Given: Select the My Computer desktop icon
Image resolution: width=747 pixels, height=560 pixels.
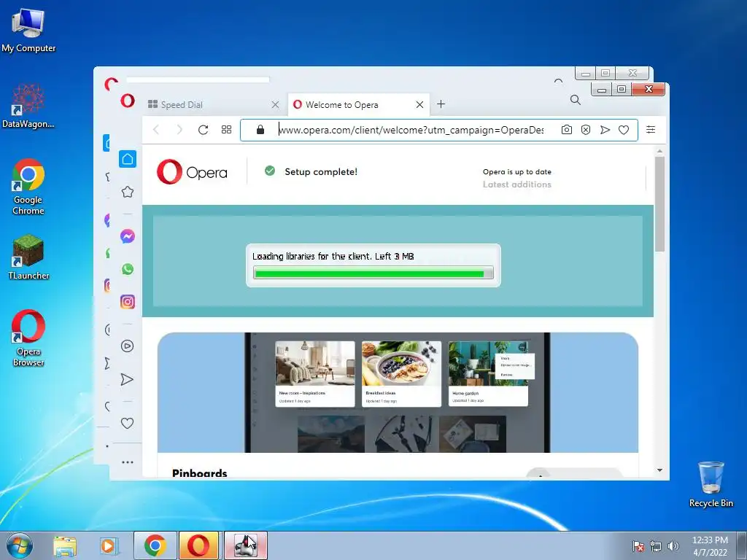Looking at the screenshot, I should [28, 30].
